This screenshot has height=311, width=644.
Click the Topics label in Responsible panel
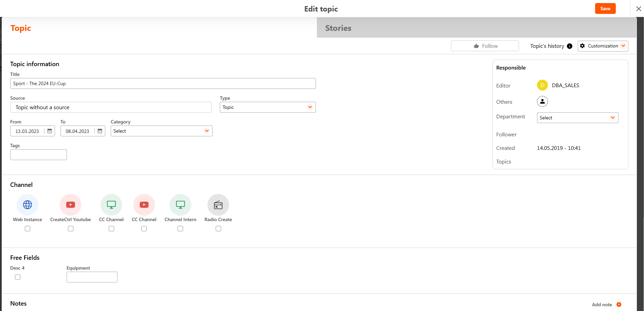[504, 162]
